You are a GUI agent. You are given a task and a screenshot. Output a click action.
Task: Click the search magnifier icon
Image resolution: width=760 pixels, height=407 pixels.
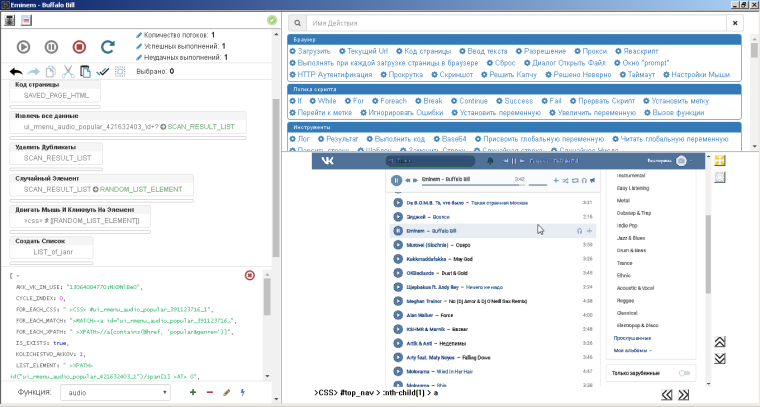[x=298, y=21]
